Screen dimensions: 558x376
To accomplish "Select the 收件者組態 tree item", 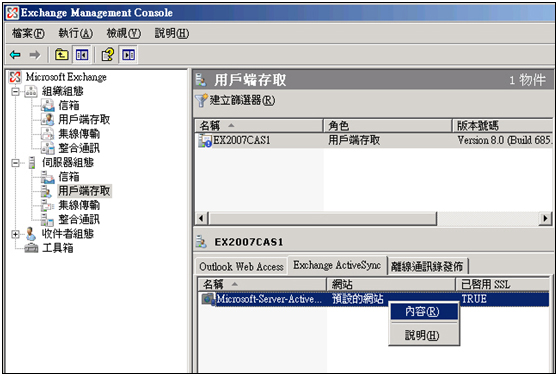I will point(68,234).
